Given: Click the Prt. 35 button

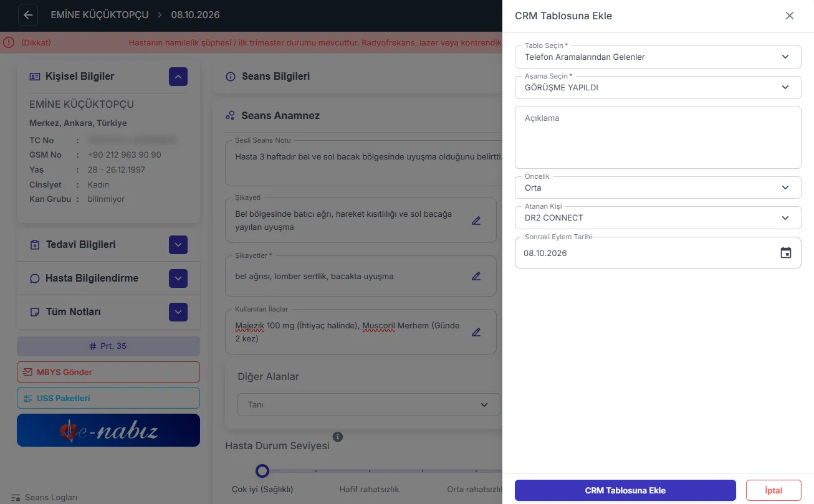Looking at the screenshot, I should [x=108, y=346].
